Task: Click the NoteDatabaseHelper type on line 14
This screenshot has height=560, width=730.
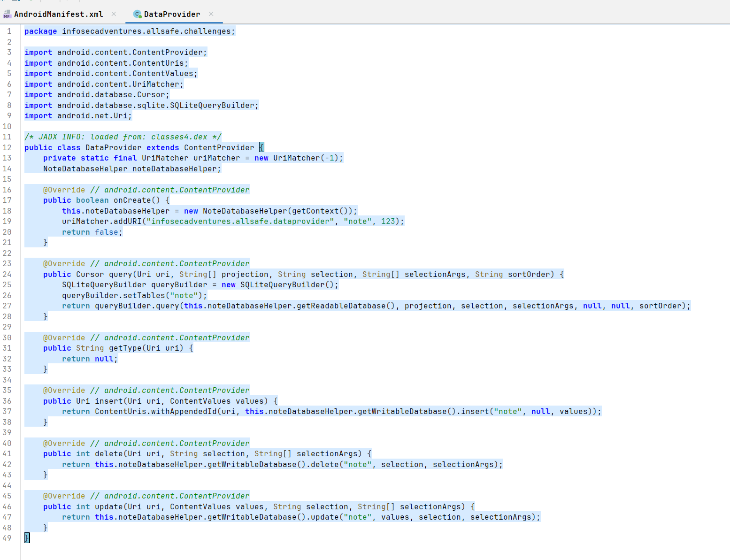Action: pos(85,169)
